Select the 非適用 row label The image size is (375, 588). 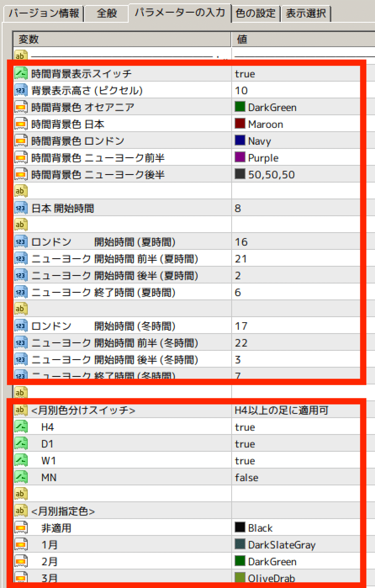click(x=56, y=528)
